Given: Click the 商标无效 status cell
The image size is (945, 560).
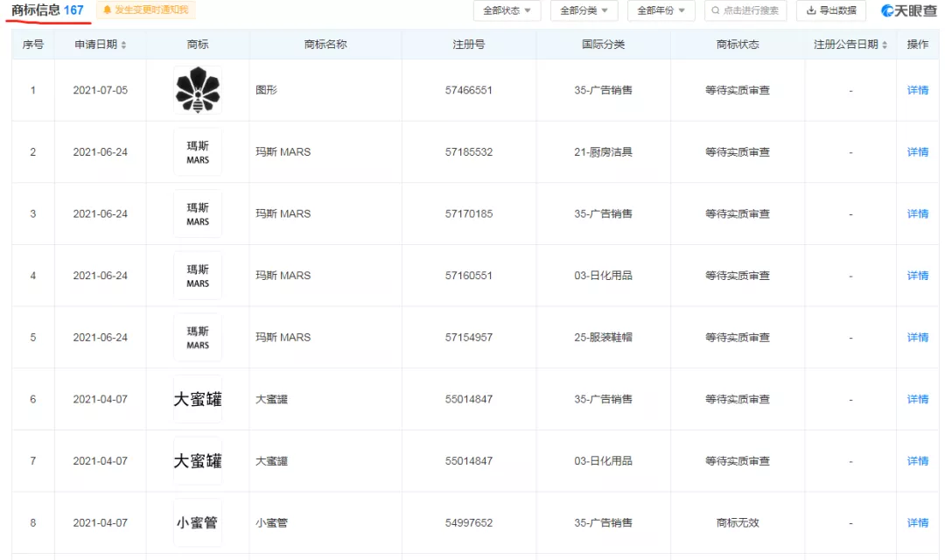Looking at the screenshot, I should (x=737, y=522).
